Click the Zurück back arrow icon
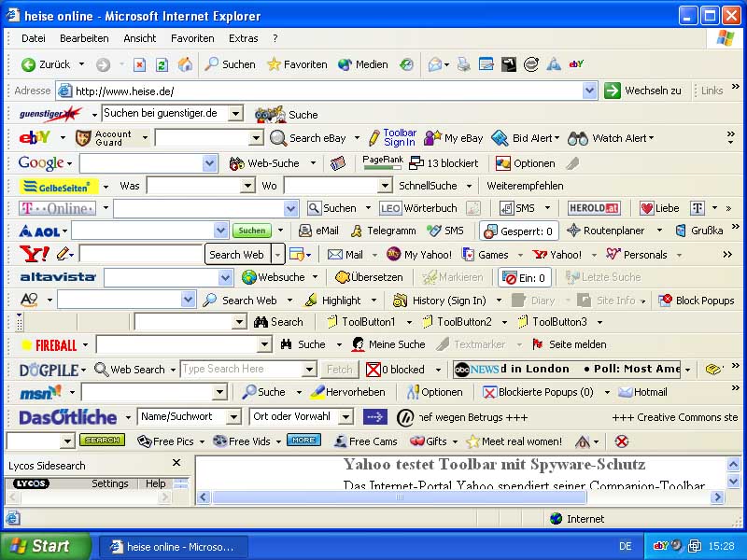Screen dimensions: 747x560 click(x=29, y=64)
